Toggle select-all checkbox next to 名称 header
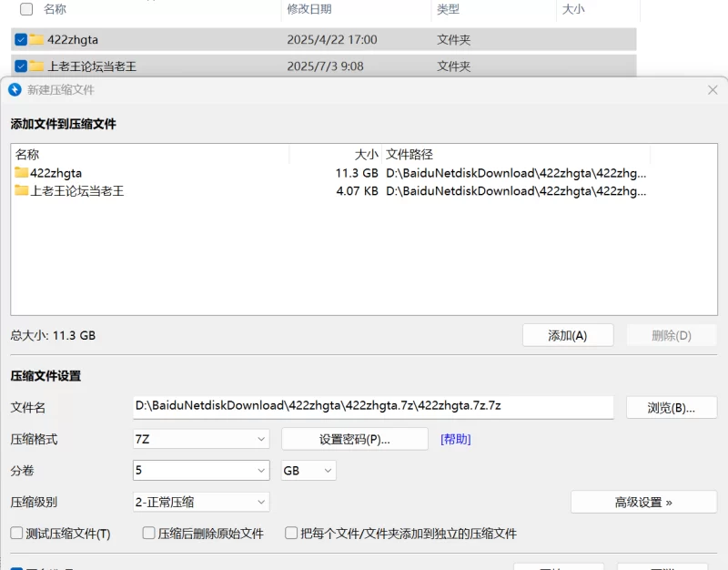This screenshot has height=570, width=728. click(x=26, y=9)
